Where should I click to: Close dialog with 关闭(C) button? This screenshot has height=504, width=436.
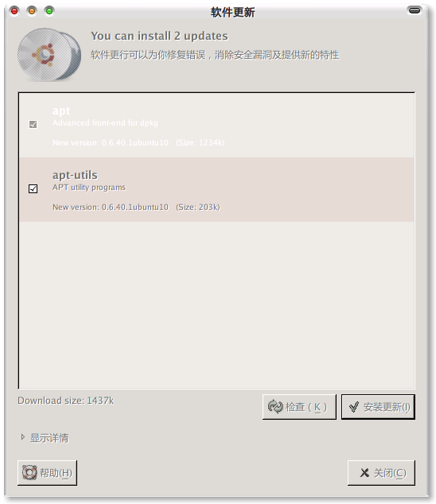tap(381, 473)
